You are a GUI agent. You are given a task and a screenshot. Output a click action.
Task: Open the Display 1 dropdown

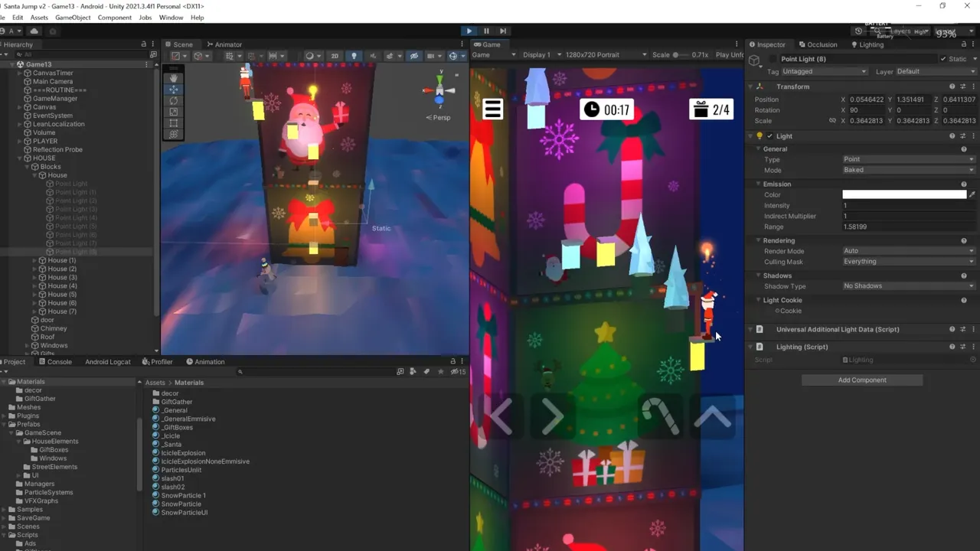pyautogui.click(x=541, y=55)
